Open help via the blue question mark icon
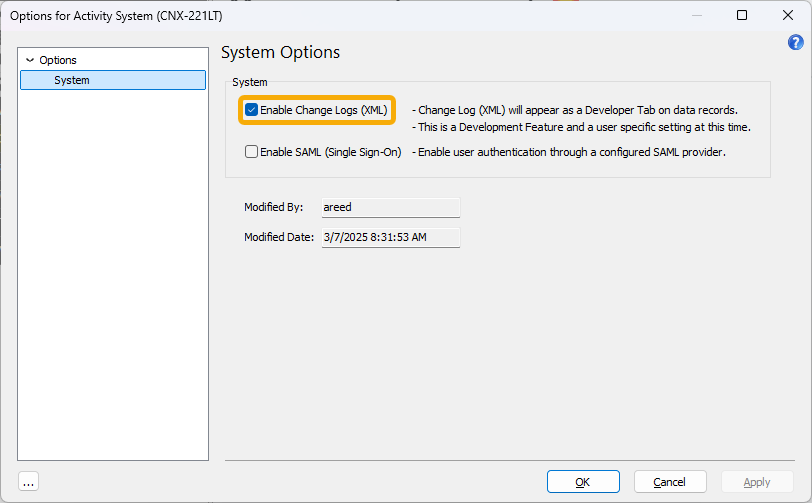 coord(795,42)
